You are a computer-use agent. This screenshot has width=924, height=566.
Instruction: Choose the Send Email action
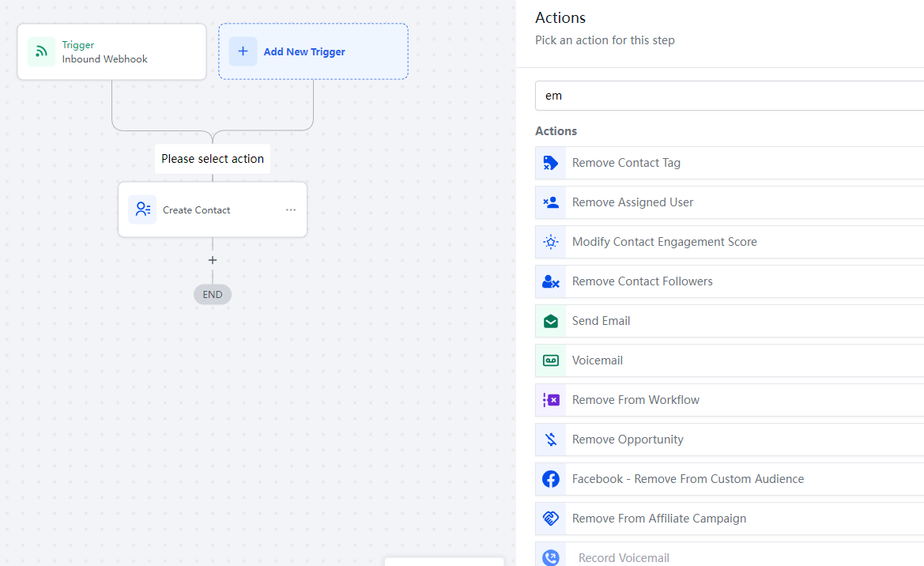[601, 321]
